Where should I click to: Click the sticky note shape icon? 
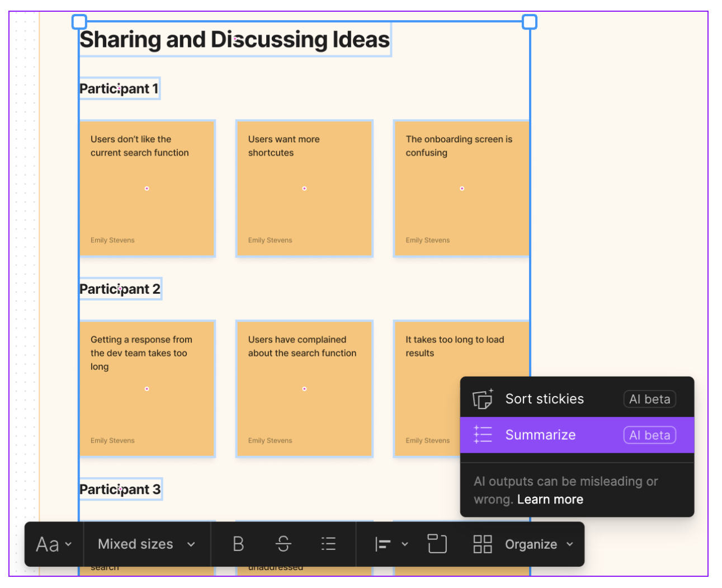point(437,544)
